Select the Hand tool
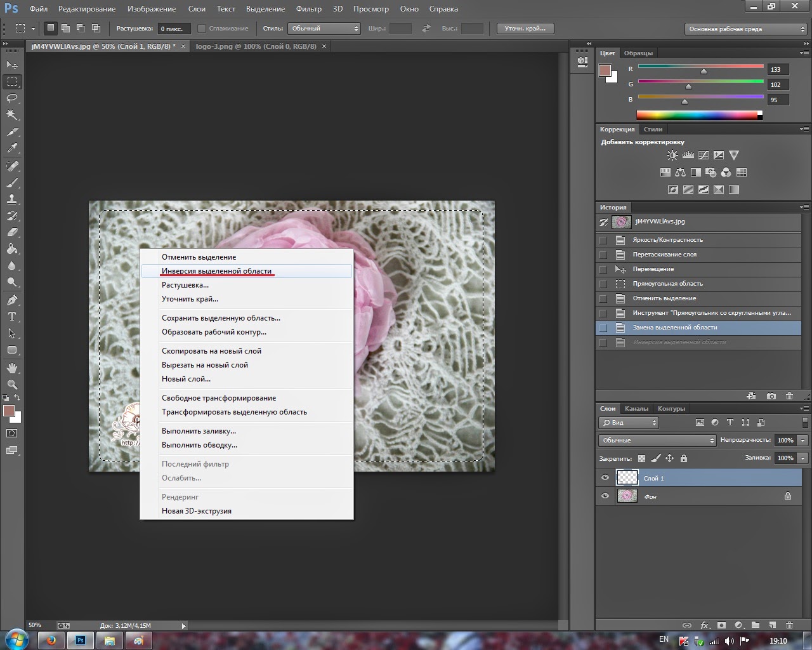The height and width of the screenshot is (650, 812). pyautogui.click(x=12, y=368)
